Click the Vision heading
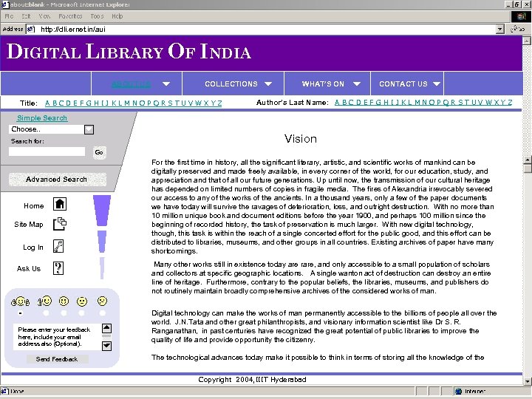 (x=301, y=139)
